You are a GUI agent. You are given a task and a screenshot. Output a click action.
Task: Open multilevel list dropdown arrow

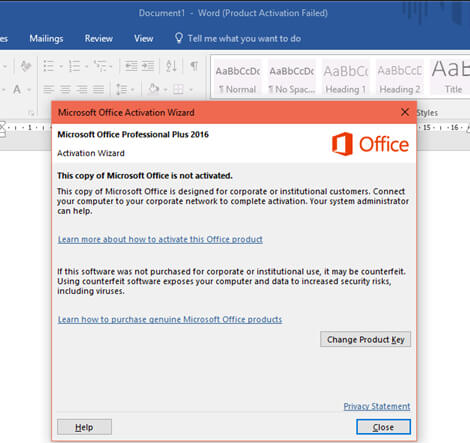click(111, 66)
